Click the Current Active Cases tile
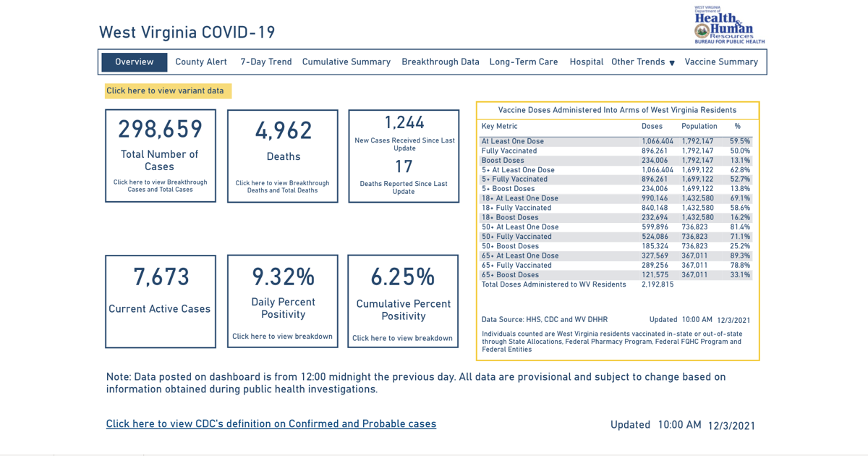The width and height of the screenshot is (868, 456). click(x=161, y=301)
